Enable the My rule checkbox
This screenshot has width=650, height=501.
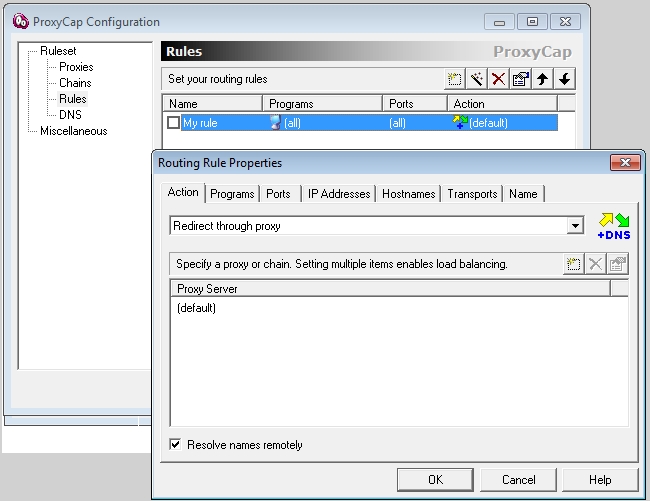pos(174,123)
